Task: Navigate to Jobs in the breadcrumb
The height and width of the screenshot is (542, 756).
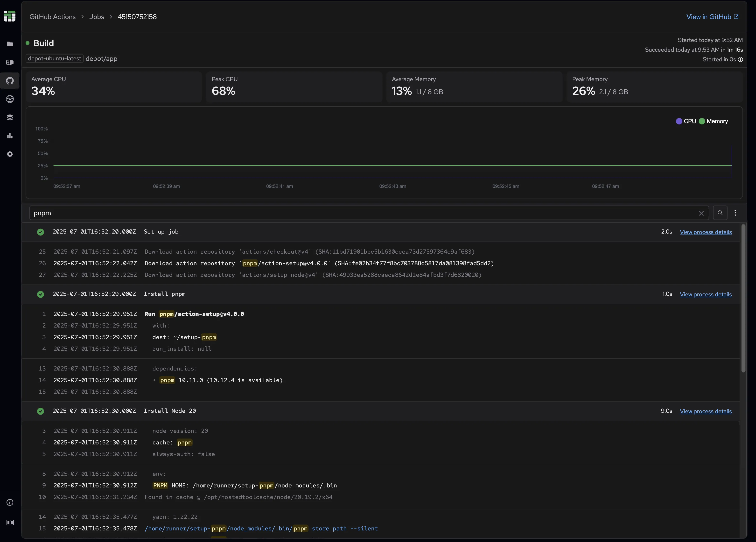Action: click(x=96, y=16)
